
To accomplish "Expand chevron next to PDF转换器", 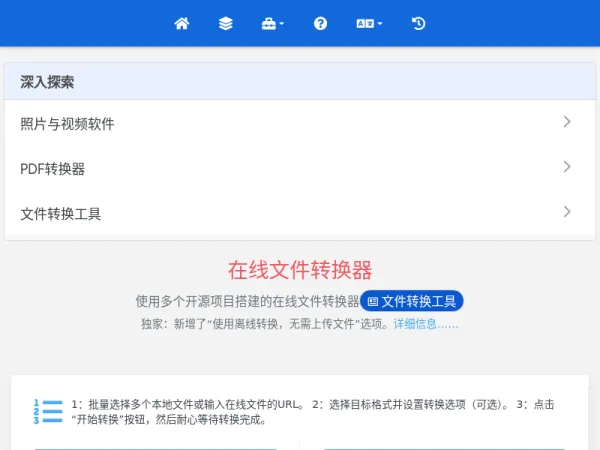I will tap(567, 166).
